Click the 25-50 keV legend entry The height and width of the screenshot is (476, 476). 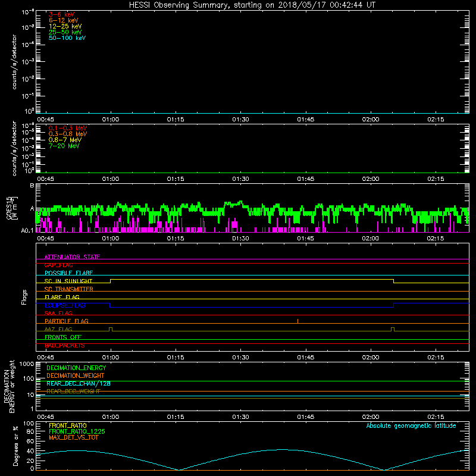pos(65,32)
